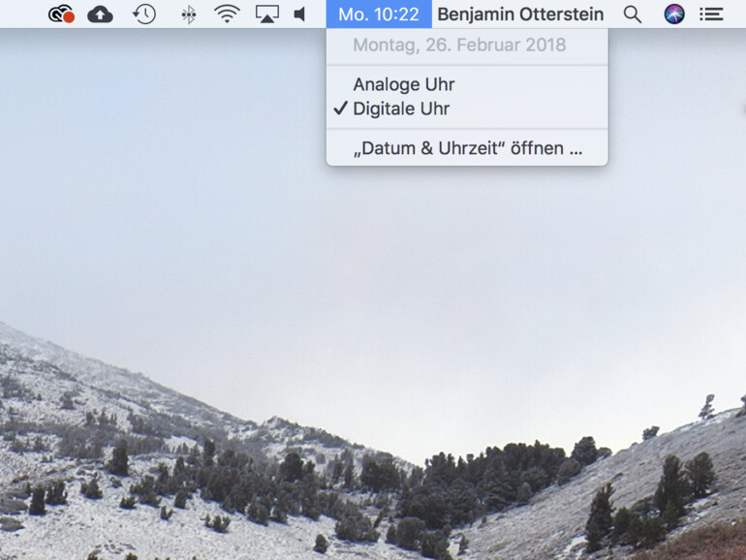Open the Wi-Fi status menu

[x=227, y=15]
